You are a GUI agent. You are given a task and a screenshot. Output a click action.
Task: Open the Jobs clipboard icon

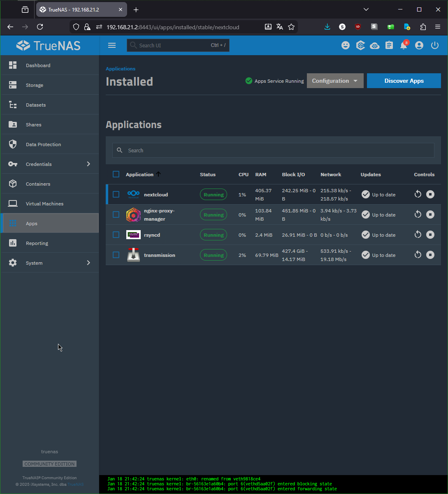pos(389,45)
